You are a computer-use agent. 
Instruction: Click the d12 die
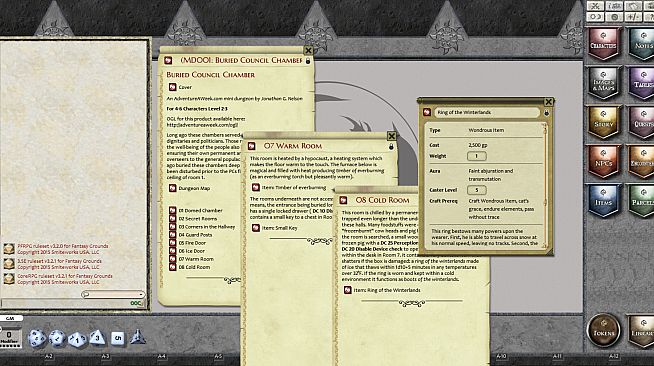57,338
